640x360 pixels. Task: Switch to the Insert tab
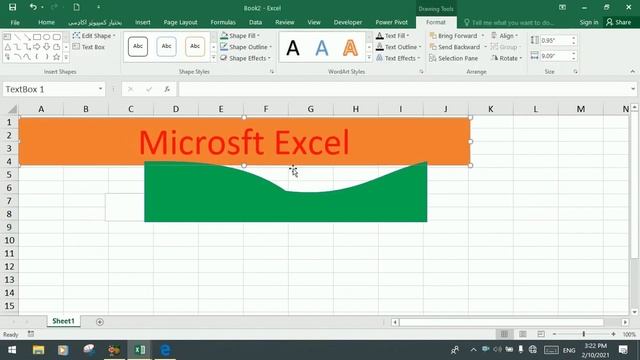[142, 22]
